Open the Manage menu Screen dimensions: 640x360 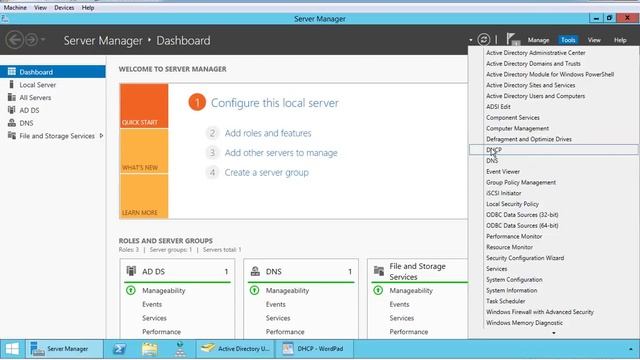pos(538,40)
